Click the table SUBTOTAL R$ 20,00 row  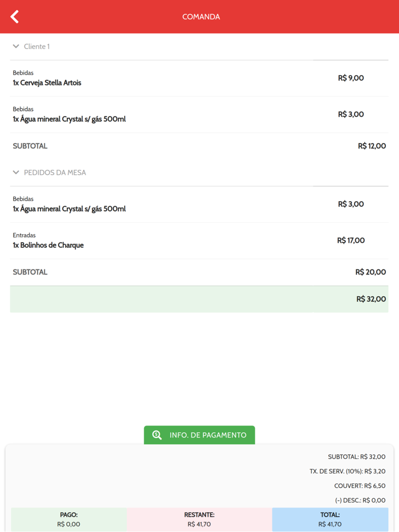(x=199, y=272)
